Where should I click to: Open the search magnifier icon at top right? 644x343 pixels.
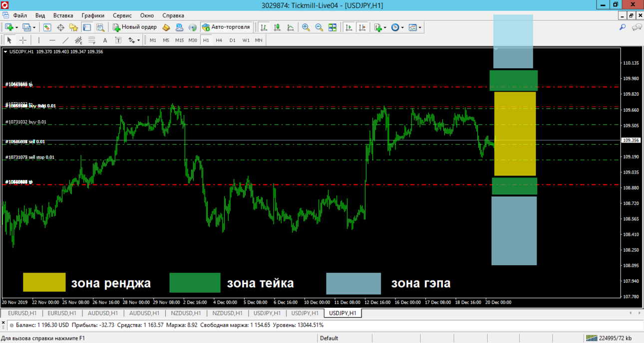point(623,27)
